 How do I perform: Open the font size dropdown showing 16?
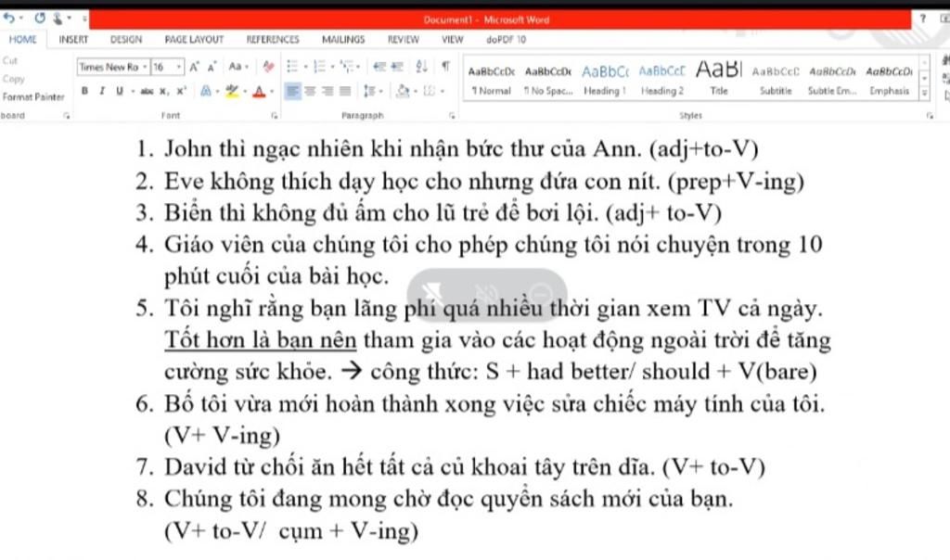[179, 67]
